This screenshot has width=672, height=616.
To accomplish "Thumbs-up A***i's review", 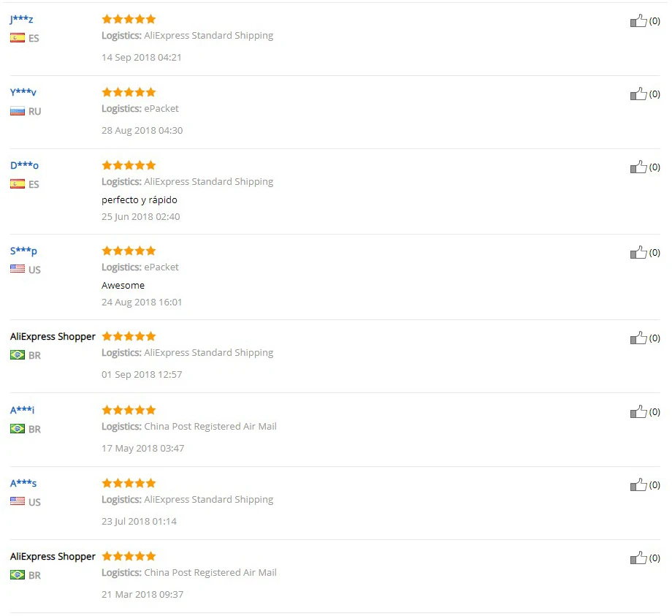I will coord(638,412).
